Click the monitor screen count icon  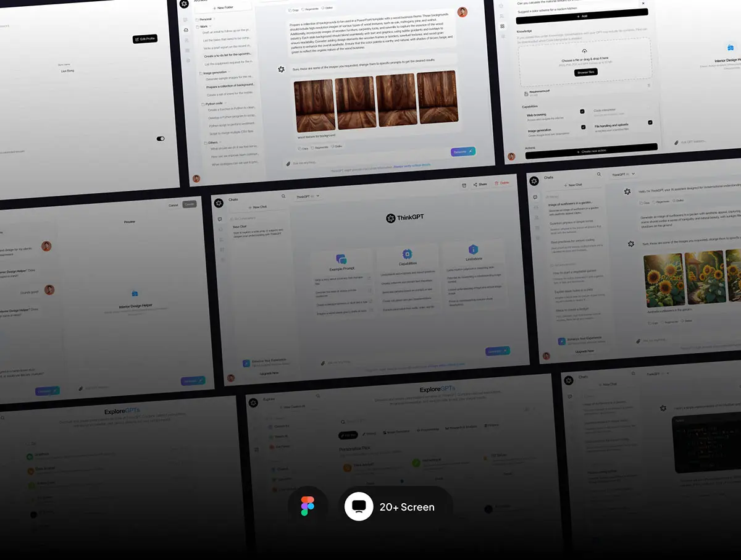point(359,506)
